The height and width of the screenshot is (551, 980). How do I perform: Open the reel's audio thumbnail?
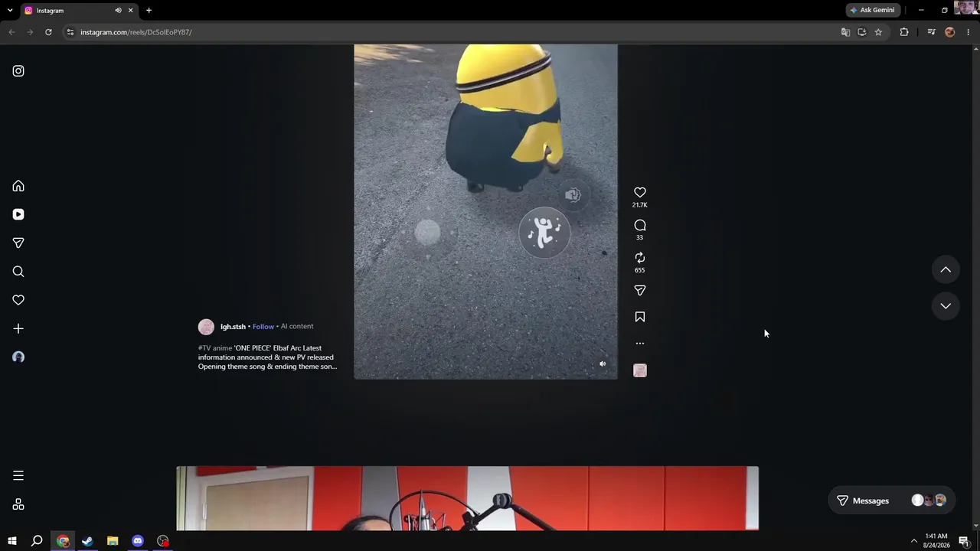640,370
